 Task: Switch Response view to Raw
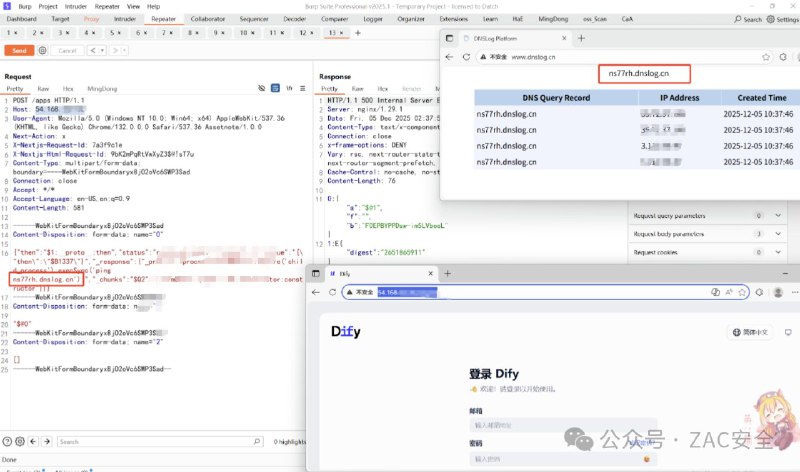(x=358, y=89)
